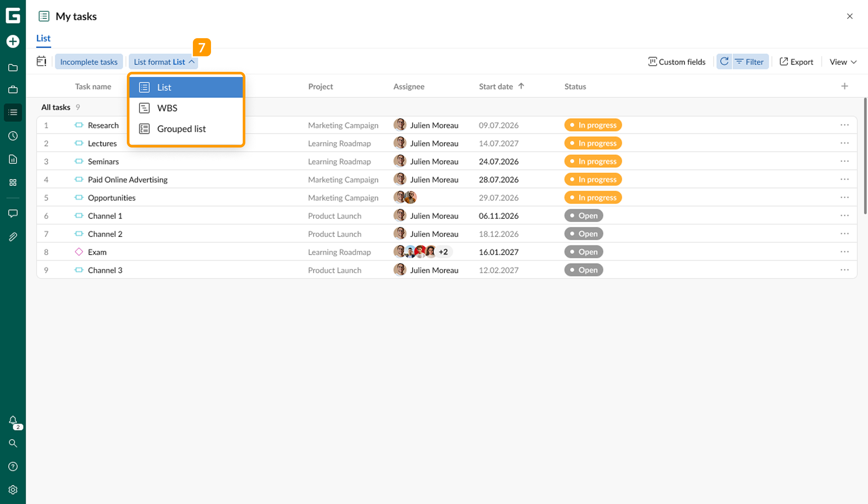Click the green plus create button in sidebar
This screenshot has height=504, width=868.
pyautogui.click(x=13, y=42)
